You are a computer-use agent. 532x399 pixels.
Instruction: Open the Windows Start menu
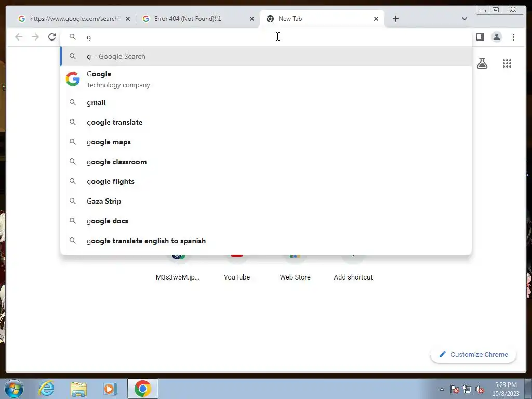tap(14, 389)
